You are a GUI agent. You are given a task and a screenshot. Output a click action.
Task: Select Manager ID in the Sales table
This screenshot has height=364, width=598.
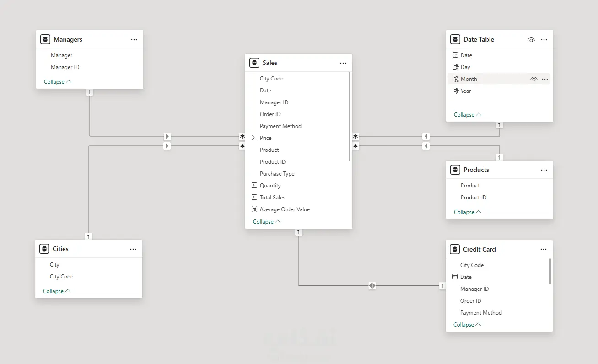point(274,102)
